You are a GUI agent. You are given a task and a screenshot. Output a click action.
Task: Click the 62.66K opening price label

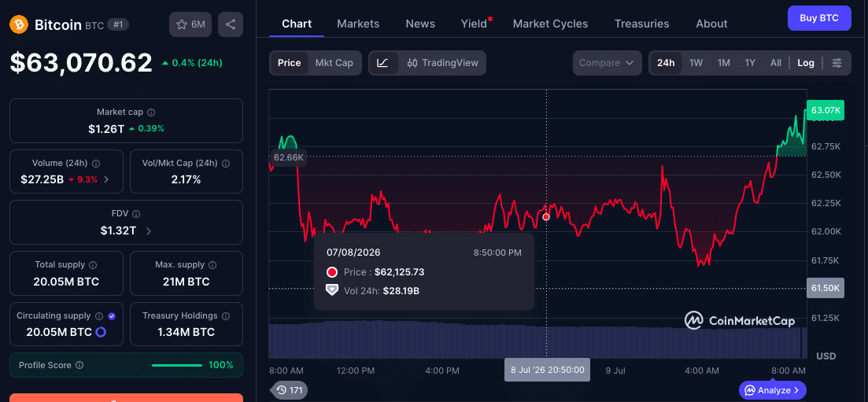[x=288, y=157]
